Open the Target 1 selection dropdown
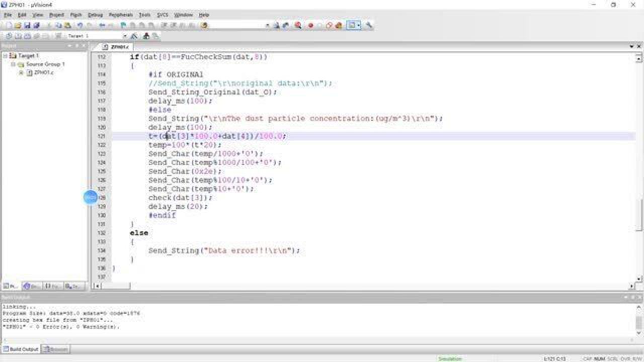The image size is (644, 362). (x=125, y=36)
